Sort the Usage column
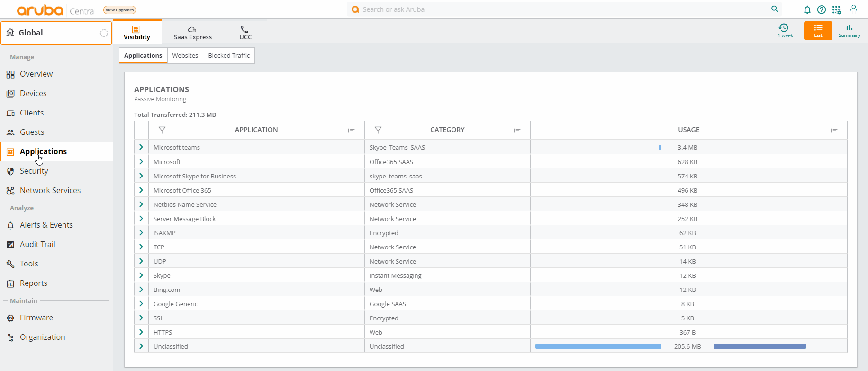The image size is (868, 371). pos(834,131)
